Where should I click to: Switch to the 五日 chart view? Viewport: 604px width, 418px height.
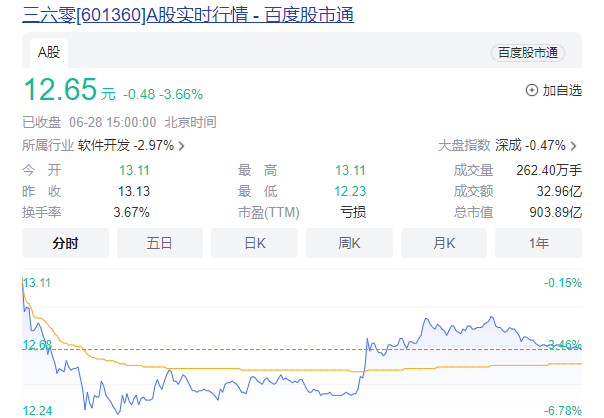[160, 243]
